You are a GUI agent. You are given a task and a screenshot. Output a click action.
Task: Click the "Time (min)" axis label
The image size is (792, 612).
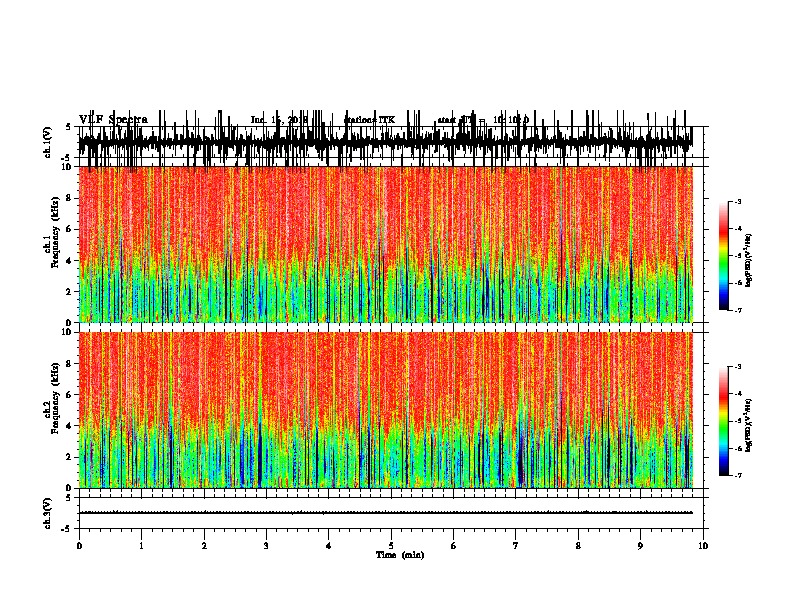[x=400, y=555]
